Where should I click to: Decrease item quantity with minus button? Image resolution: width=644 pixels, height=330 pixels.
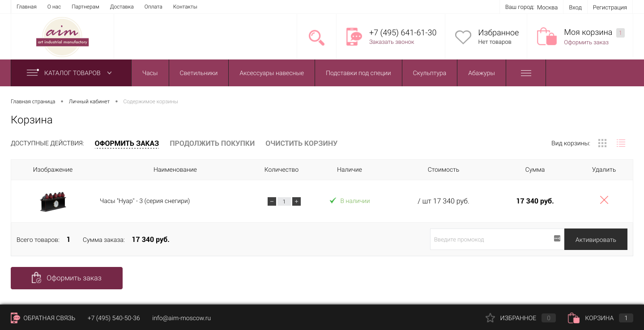[x=272, y=201]
